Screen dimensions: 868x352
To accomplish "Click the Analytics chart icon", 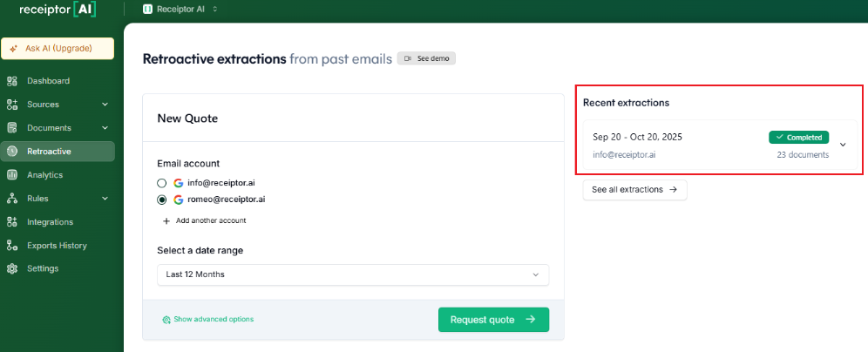I will click(12, 175).
